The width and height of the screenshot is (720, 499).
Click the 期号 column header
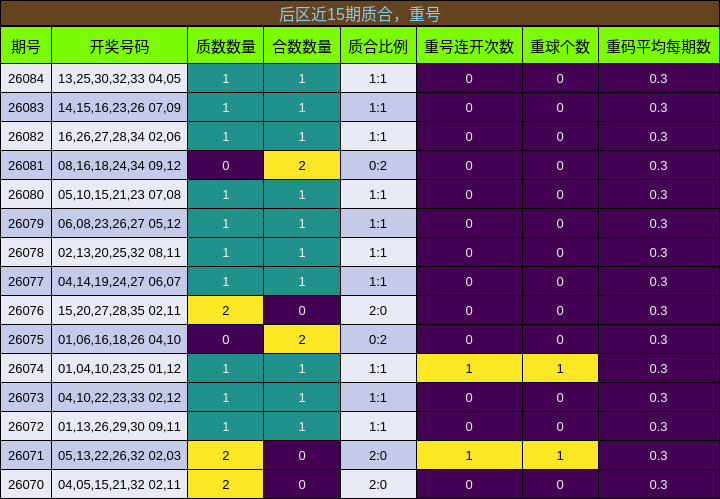(x=26, y=46)
